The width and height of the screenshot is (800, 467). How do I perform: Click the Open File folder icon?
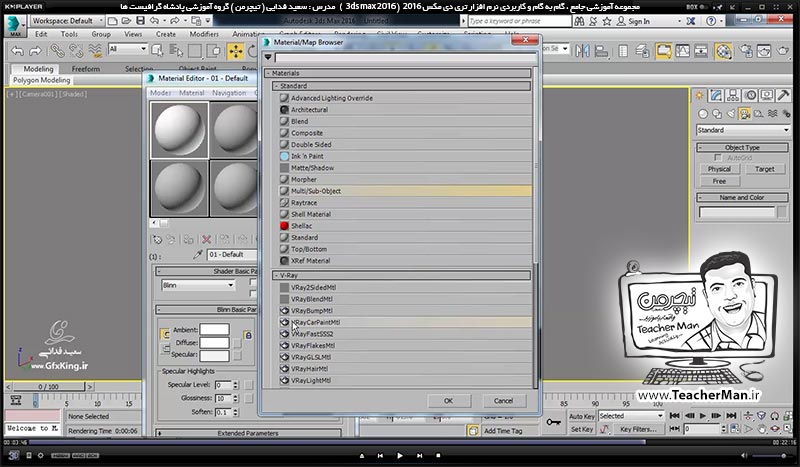pyautogui.click(x=126, y=21)
